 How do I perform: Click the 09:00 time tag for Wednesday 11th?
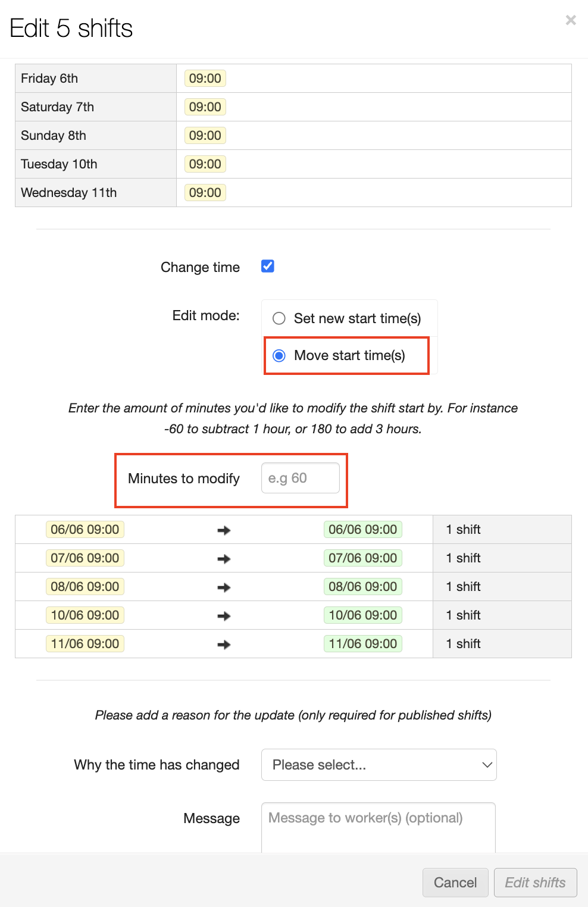[205, 193]
